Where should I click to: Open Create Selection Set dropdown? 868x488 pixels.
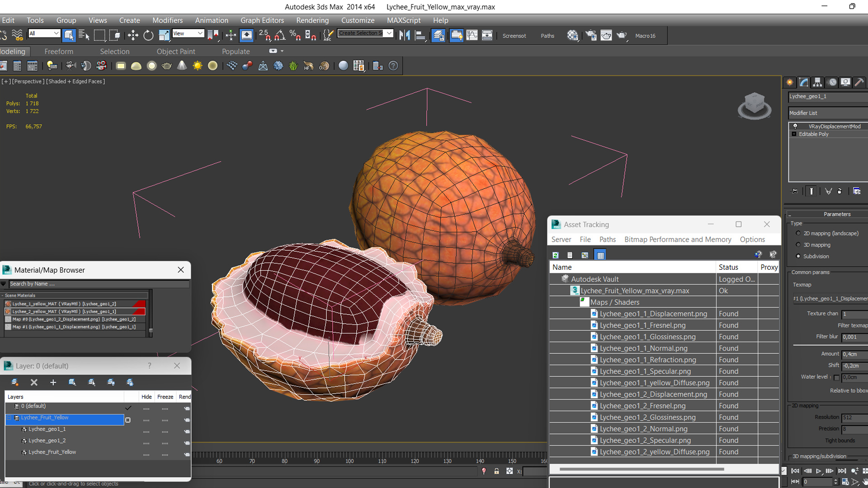(389, 33)
